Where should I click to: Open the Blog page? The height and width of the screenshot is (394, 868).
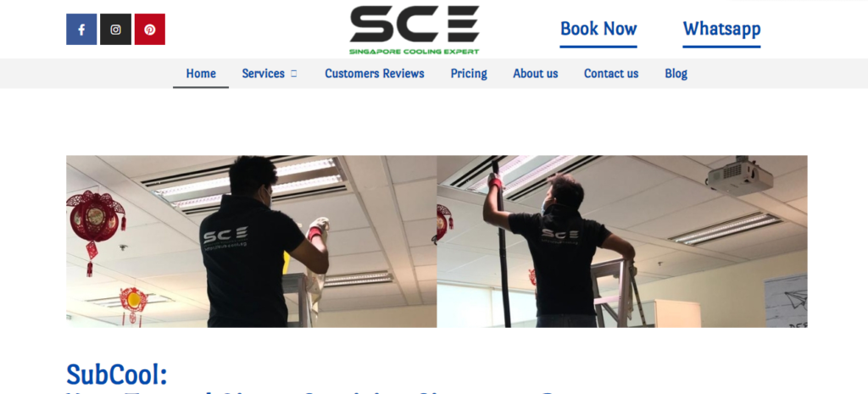click(676, 74)
